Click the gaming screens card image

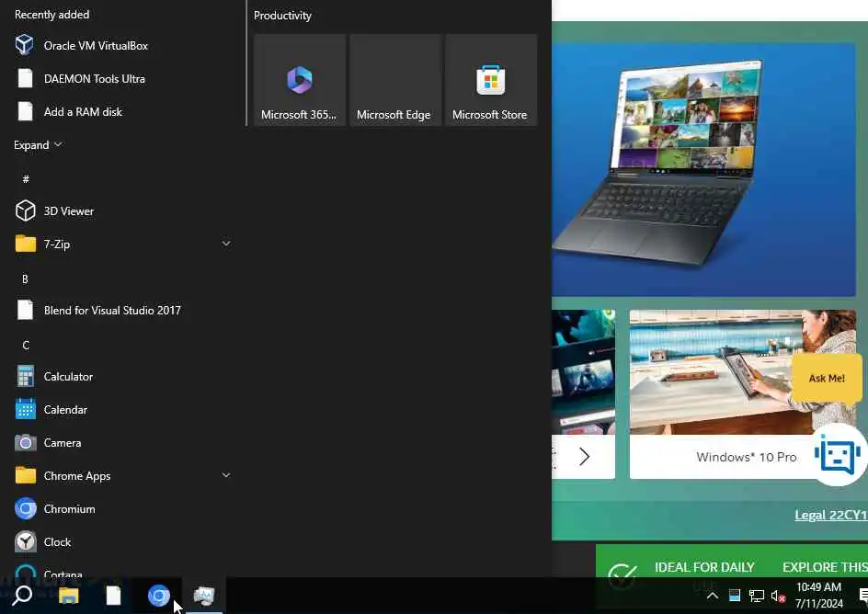(584, 371)
